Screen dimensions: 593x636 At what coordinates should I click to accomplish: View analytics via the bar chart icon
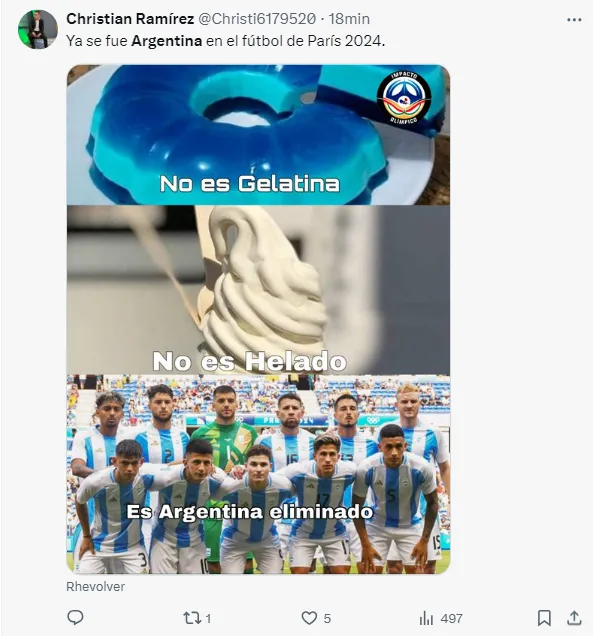426,619
